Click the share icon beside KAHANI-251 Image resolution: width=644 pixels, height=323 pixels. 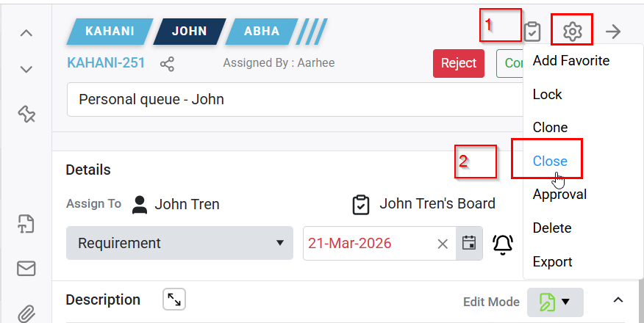168,64
